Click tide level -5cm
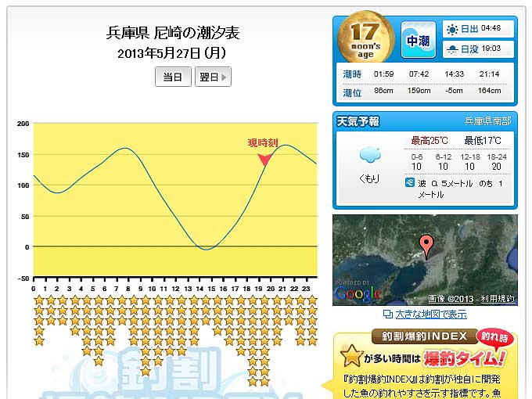The height and width of the screenshot is (399, 532). click(x=455, y=91)
